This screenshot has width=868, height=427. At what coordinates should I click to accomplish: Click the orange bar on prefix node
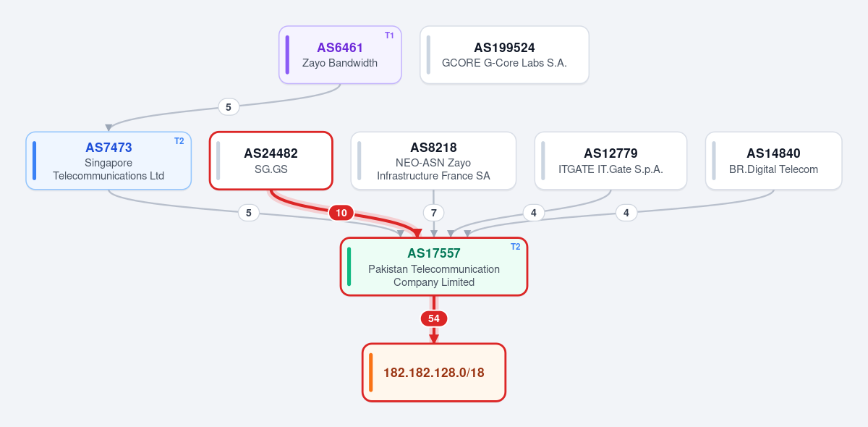370,373
